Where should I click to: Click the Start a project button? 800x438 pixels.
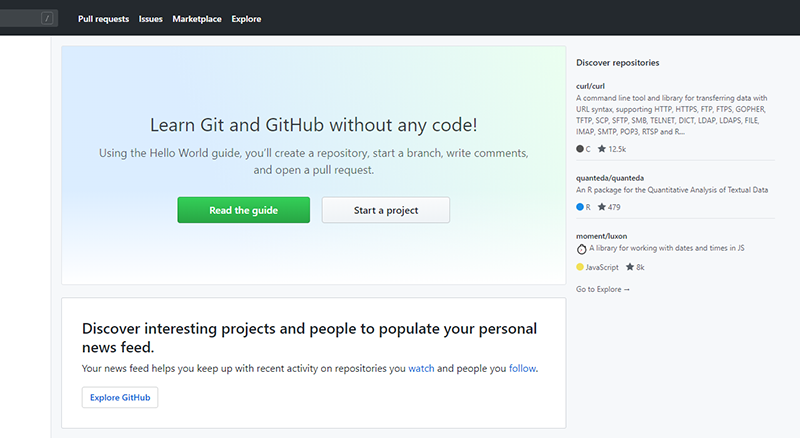tap(386, 210)
